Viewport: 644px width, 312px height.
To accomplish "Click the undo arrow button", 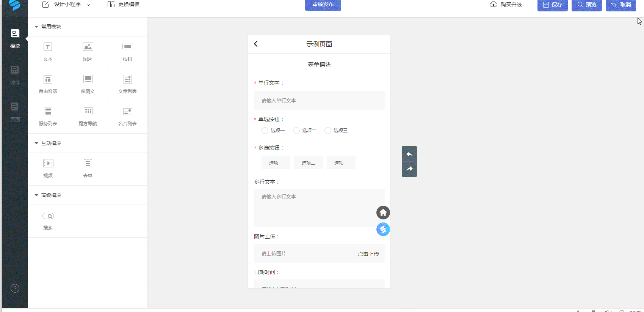I will coord(409,154).
